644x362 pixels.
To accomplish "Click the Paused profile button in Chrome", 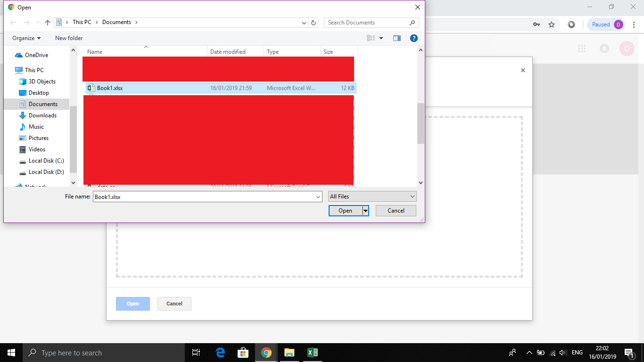I will pos(605,25).
